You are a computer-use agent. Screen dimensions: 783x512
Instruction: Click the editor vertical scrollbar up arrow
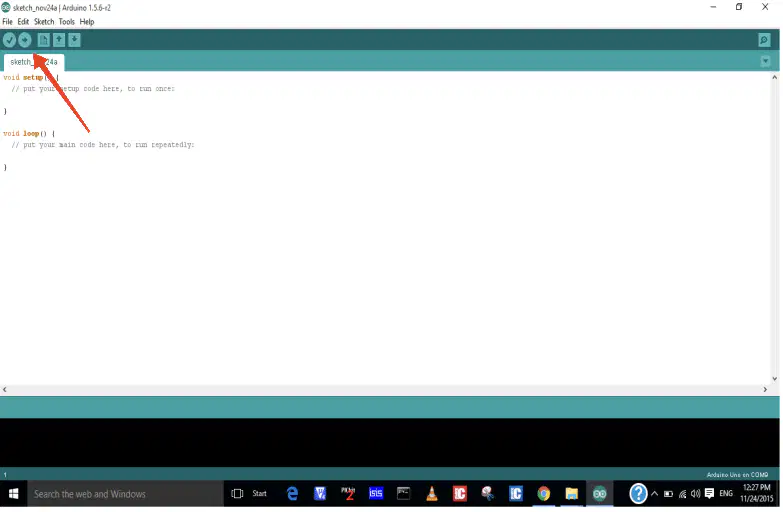775,77
